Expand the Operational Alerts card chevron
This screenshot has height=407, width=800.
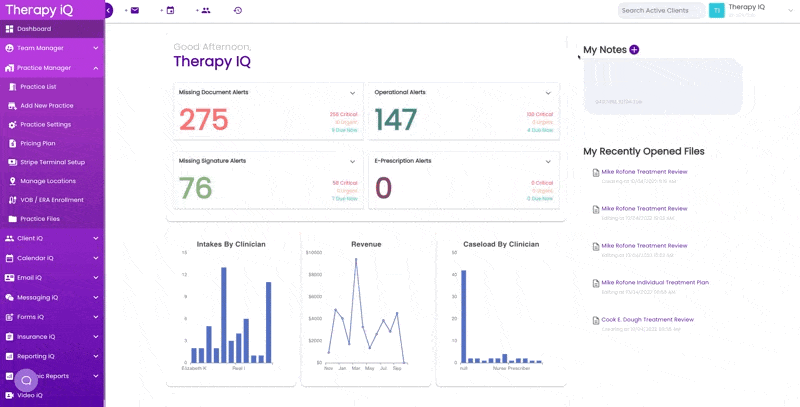click(x=548, y=93)
